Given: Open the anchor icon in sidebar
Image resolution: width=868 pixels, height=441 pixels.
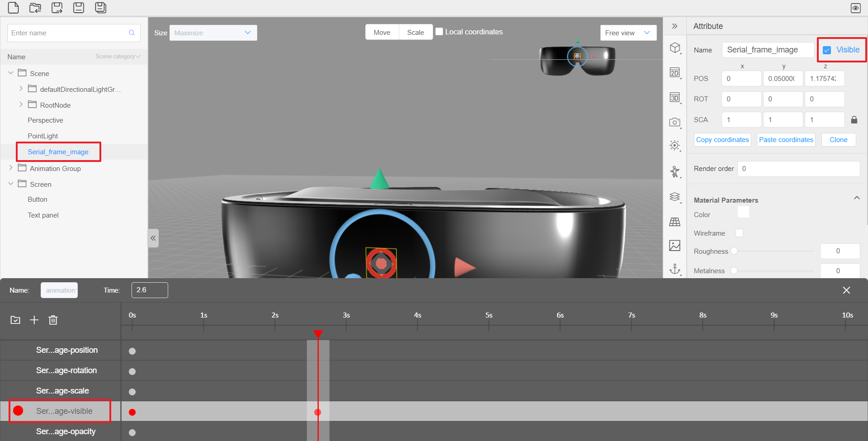Looking at the screenshot, I should tap(675, 270).
